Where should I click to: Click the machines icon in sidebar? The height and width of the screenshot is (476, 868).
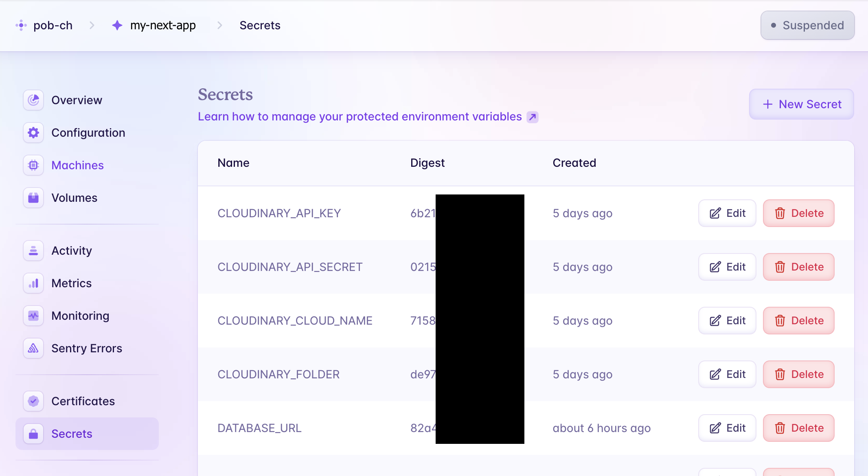(33, 165)
